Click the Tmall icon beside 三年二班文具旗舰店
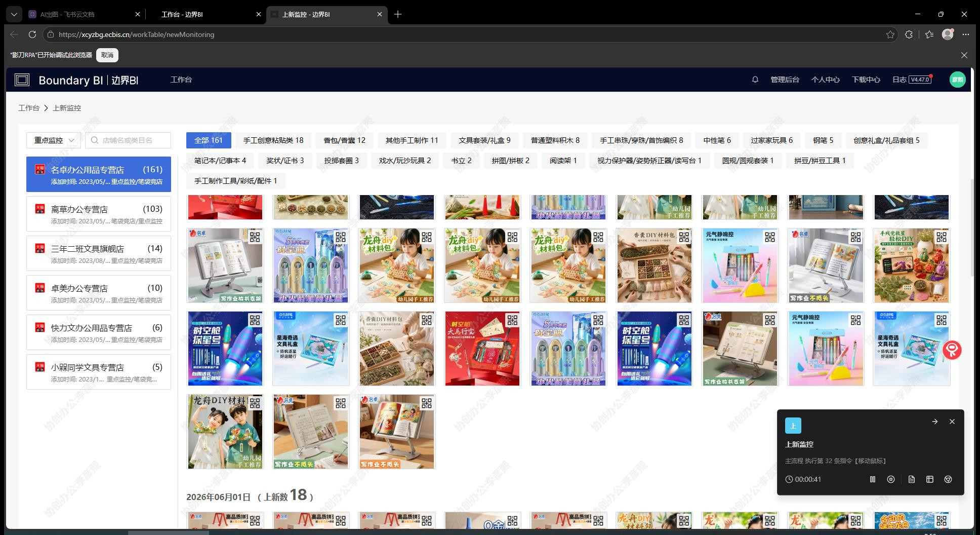This screenshot has height=535, width=980. (x=40, y=248)
